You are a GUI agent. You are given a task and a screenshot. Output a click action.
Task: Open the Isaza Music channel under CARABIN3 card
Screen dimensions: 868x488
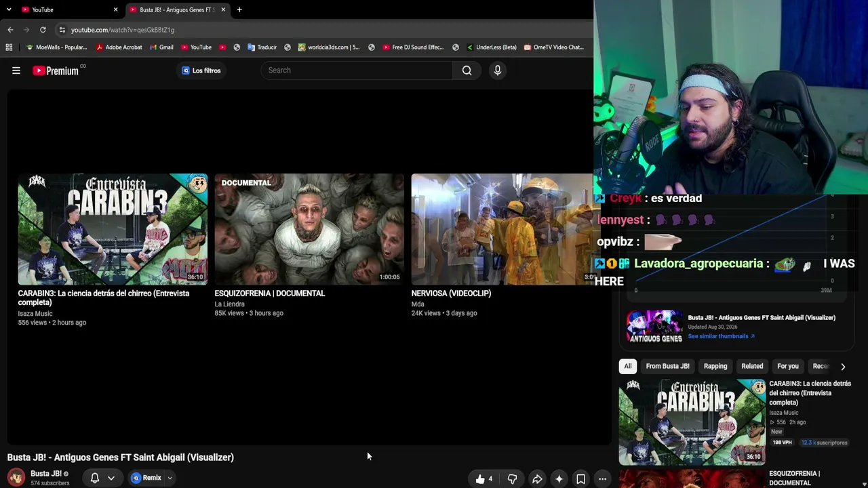click(35, 314)
